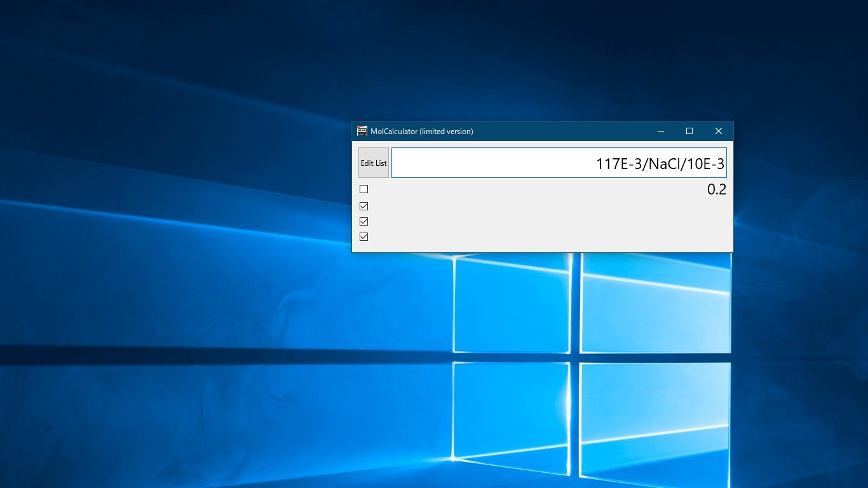The height and width of the screenshot is (488, 868).
Task: Focus the formula field containing 117E-3/NaCl/10E-3
Action: (559, 163)
